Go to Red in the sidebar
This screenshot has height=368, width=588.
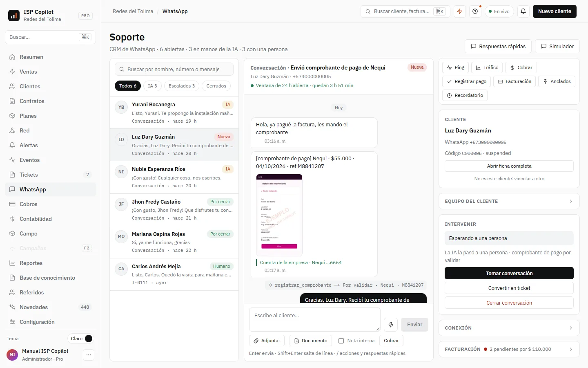point(51,130)
